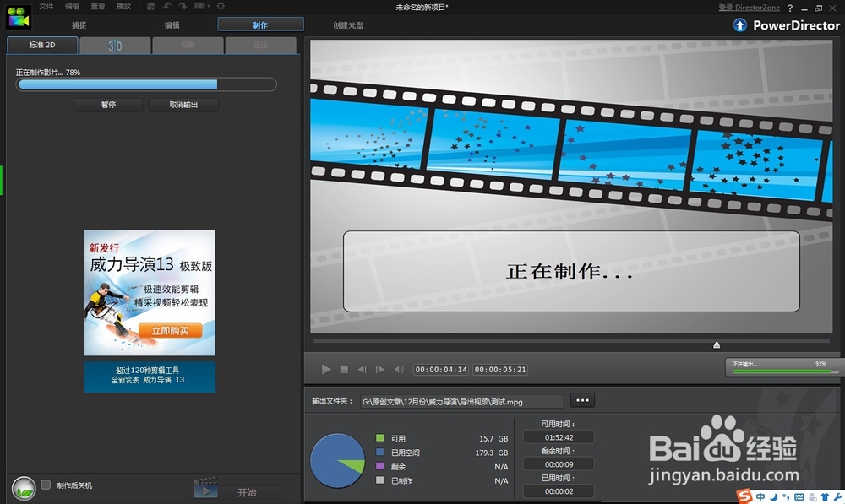This screenshot has width=845, height=504.
Task: Select the 设备 output tab
Action: (188, 46)
